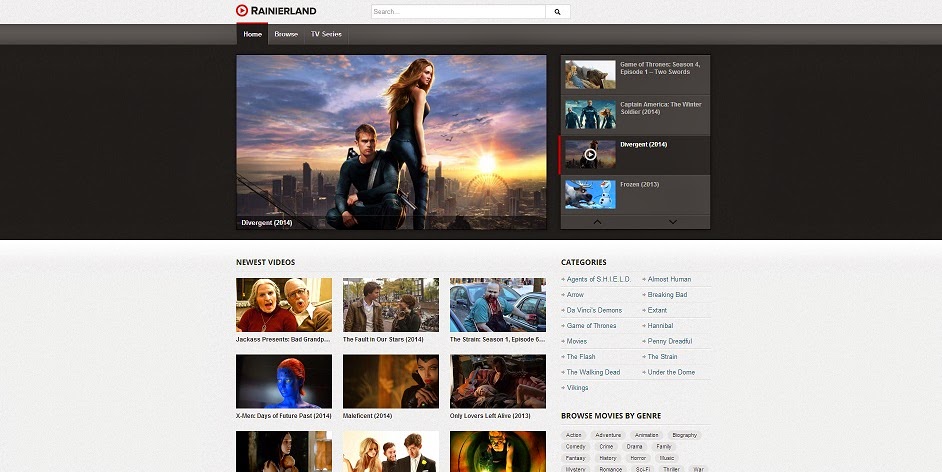The width and height of the screenshot is (942, 472).
Task: Open the Da Vinci's Demons category
Action: point(594,310)
